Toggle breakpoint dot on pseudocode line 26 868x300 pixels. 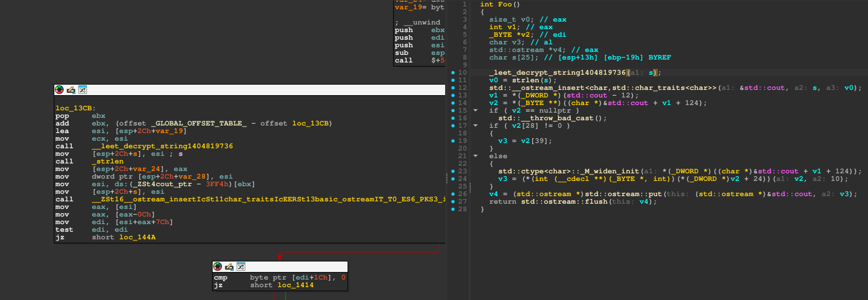453,194
